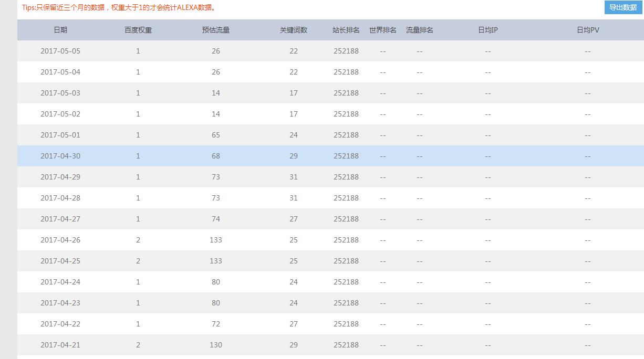The height and width of the screenshot is (359, 644).
Task: Click the date cell 2017-04-26
Action: click(x=60, y=240)
